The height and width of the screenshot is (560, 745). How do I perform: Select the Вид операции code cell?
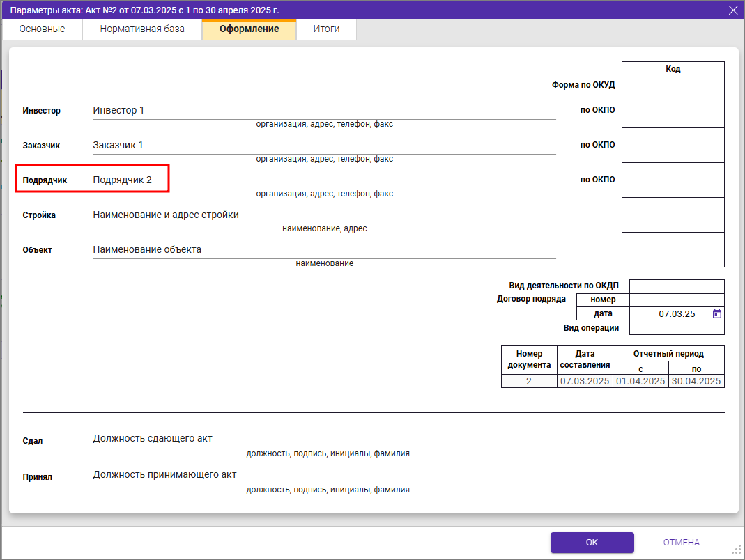tap(676, 328)
